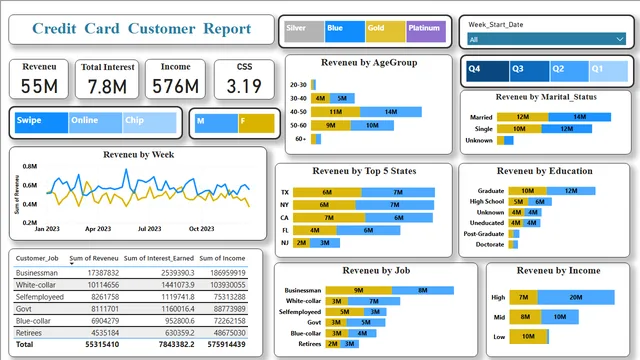Click the Single 12M blue bar
The width and height of the screenshot is (640, 360).
pyautogui.click(x=567, y=129)
